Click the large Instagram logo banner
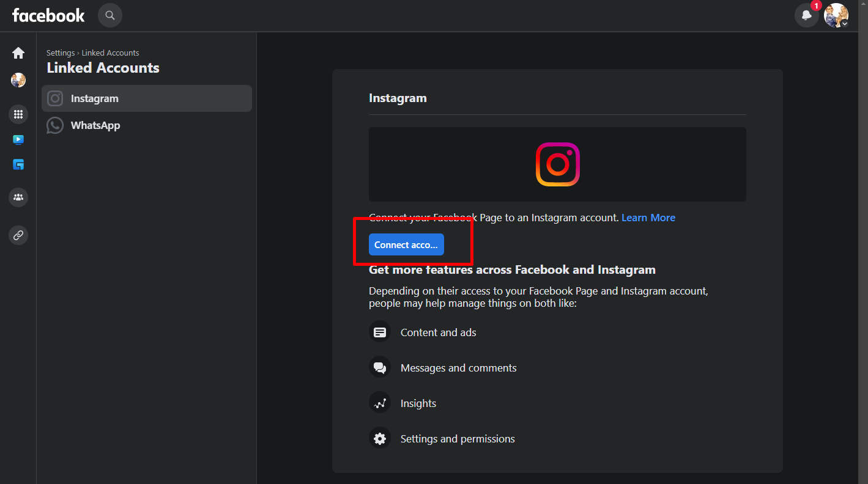868x484 pixels. 557,164
